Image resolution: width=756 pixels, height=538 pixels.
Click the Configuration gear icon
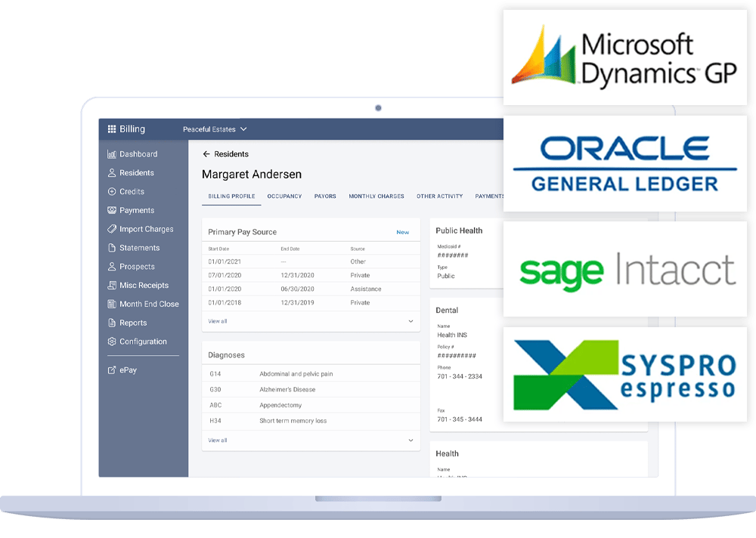coord(112,342)
